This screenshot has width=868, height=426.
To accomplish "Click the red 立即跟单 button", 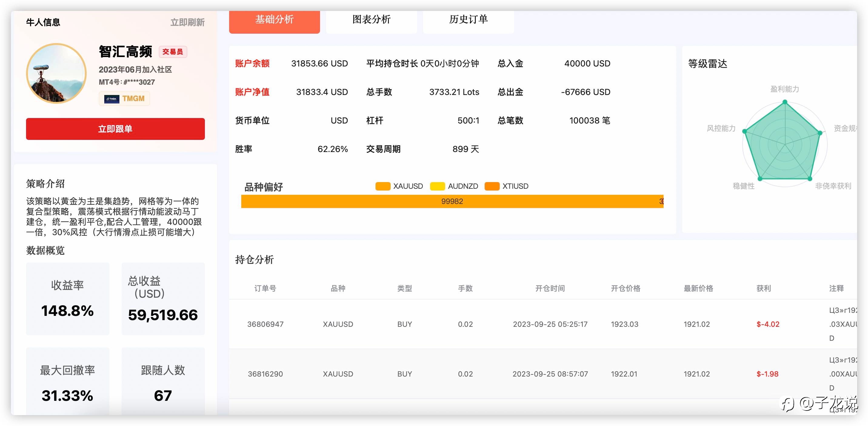I will pos(115,129).
